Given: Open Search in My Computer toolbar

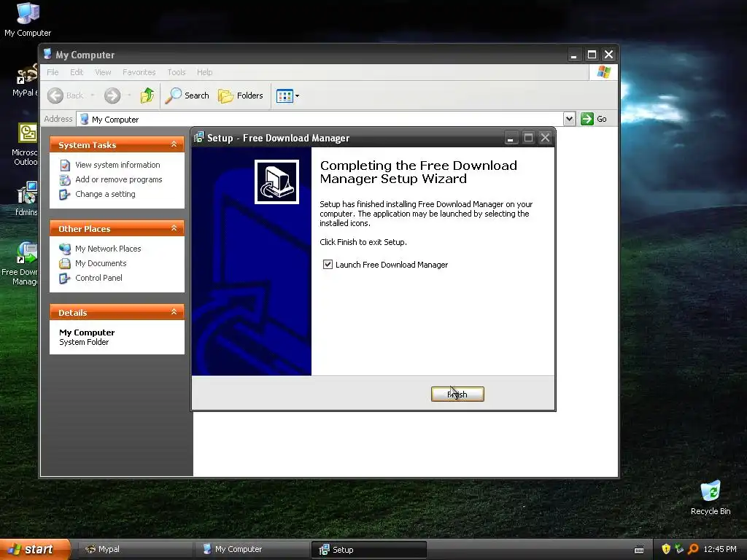Looking at the screenshot, I should (x=187, y=96).
